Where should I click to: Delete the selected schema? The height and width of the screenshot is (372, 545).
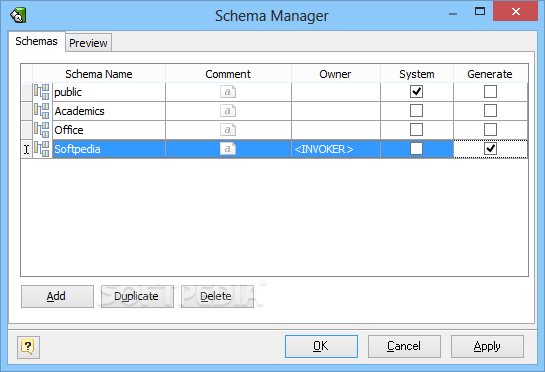[x=217, y=297]
